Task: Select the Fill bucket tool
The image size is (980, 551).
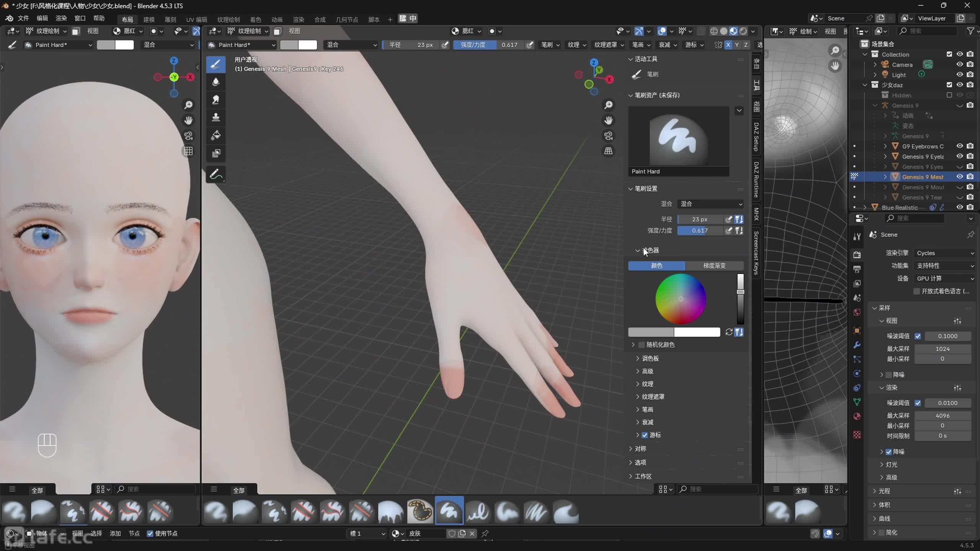Action: (216, 135)
